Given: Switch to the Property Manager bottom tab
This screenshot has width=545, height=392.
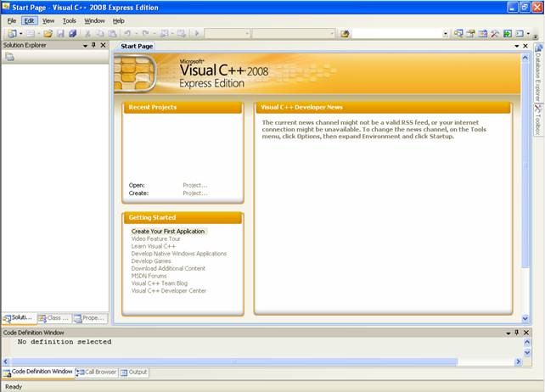Looking at the screenshot, I should (x=90, y=318).
